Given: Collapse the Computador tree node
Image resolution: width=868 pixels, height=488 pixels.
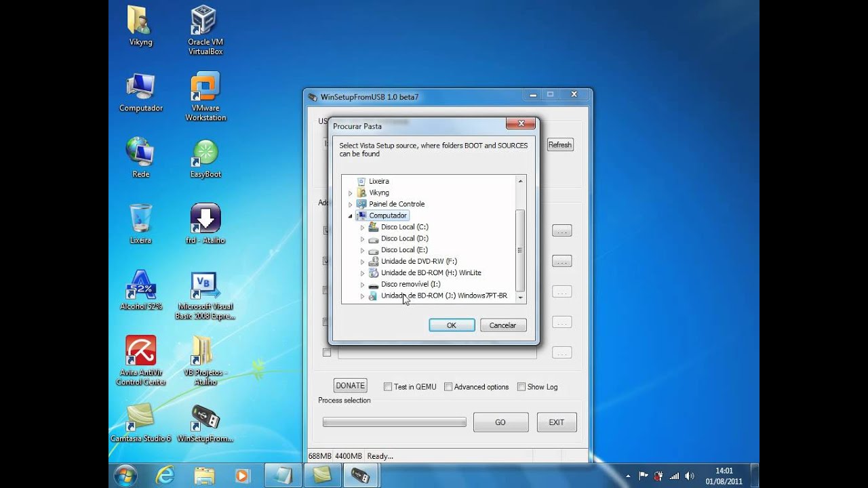Looking at the screenshot, I should pos(351,216).
